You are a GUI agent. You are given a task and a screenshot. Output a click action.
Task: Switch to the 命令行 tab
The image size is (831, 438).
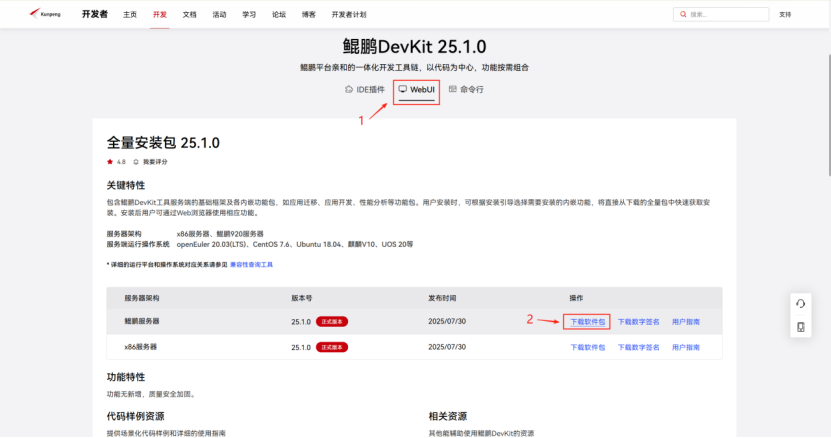pyautogui.click(x=466, y=90)
